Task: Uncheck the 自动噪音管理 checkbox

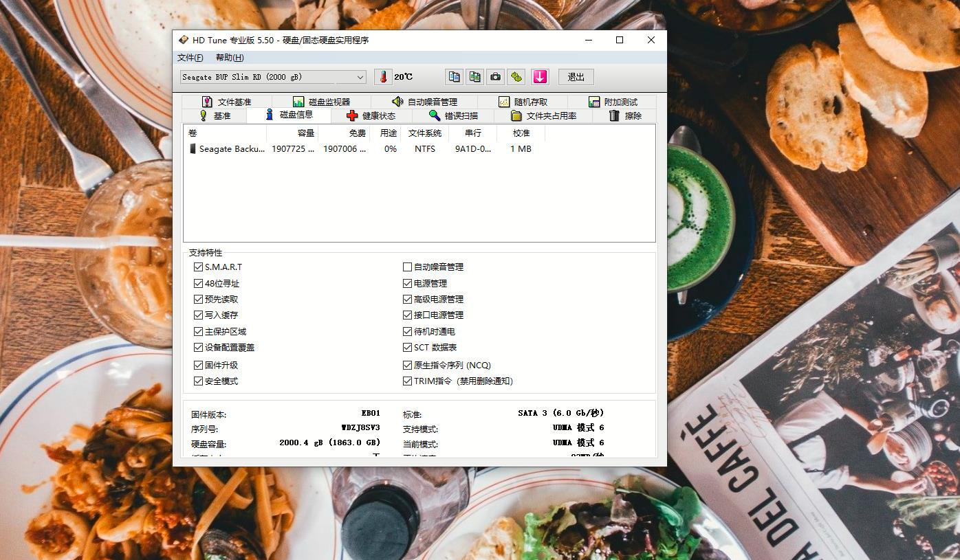Action: [407, 267]
